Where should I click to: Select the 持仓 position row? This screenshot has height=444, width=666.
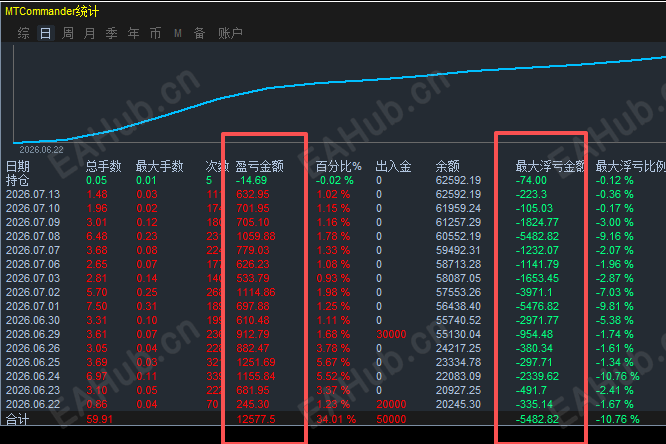click(333, 180)
